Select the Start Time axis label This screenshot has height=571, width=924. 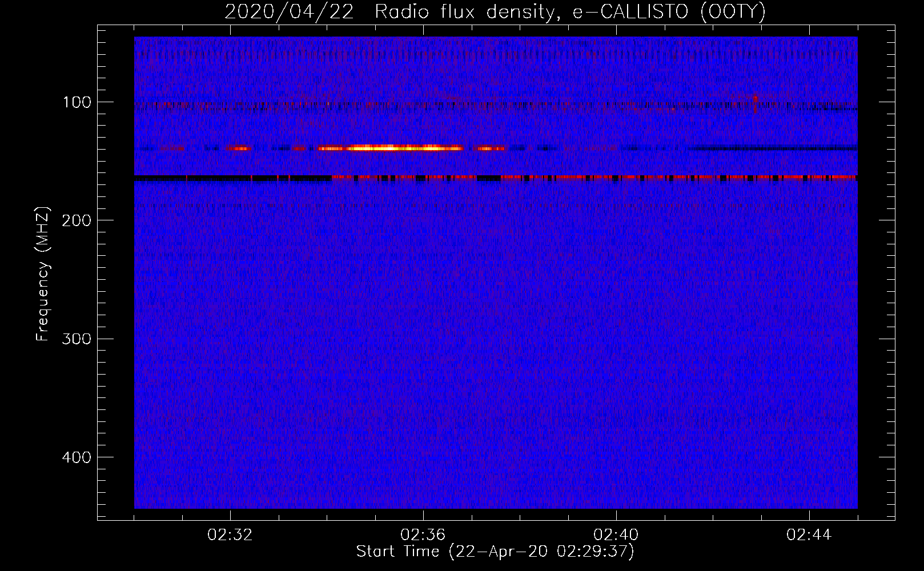[495, 552]
